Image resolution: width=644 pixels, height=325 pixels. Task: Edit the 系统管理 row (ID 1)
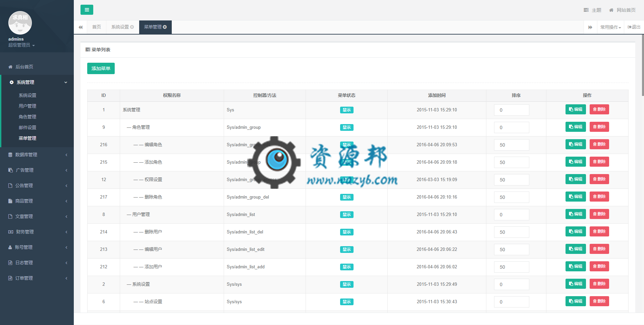pyautogui.click(x=576, y=109)
